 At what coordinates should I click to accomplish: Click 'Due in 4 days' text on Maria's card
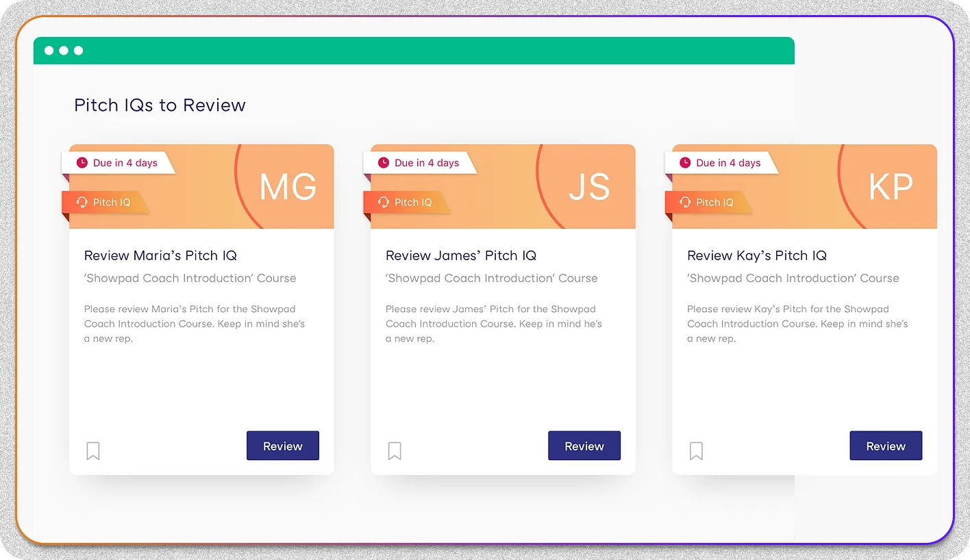[x=125, y=163]
